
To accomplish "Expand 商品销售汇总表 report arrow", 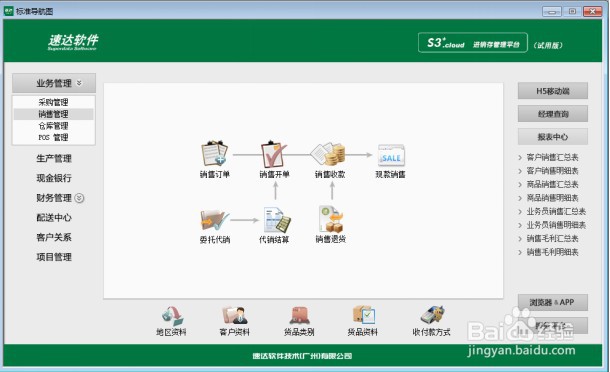I will pyautogui.click(x=520, y=185).
